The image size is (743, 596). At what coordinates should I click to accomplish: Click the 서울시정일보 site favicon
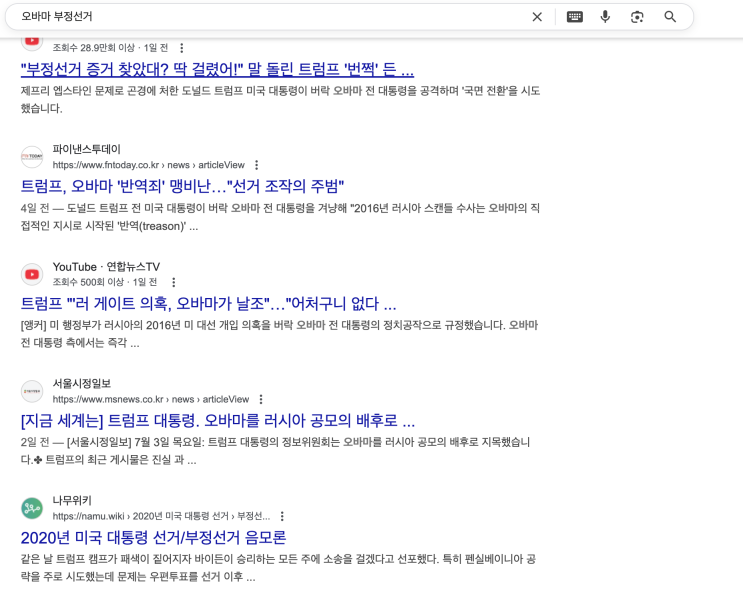coord(32,391)
